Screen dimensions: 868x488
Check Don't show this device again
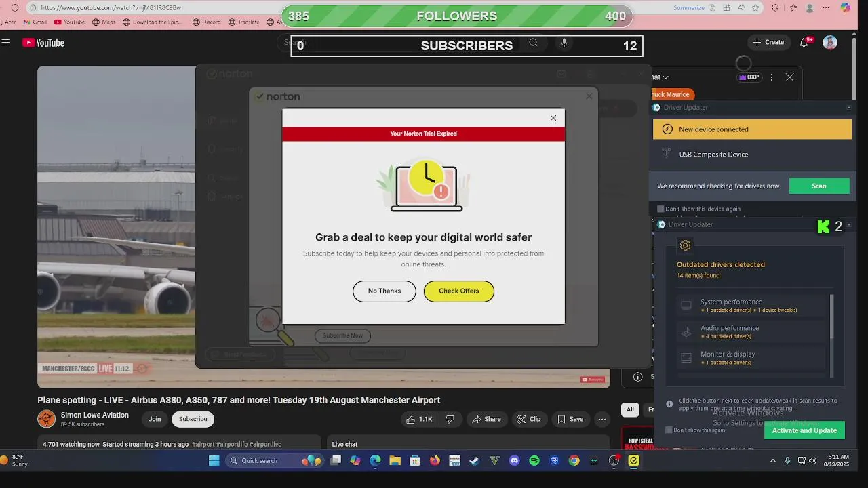(660, 209)
